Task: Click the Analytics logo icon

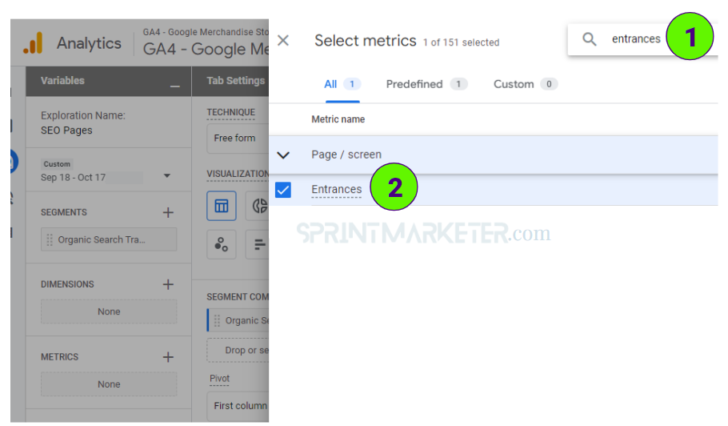Action: pyautogui.click(x=34, y=43)
